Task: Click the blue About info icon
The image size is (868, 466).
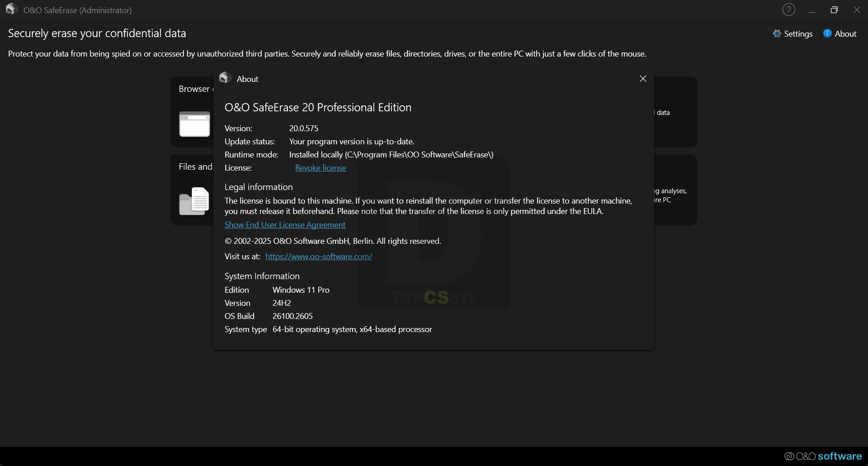Action: [x=827, y=33]
